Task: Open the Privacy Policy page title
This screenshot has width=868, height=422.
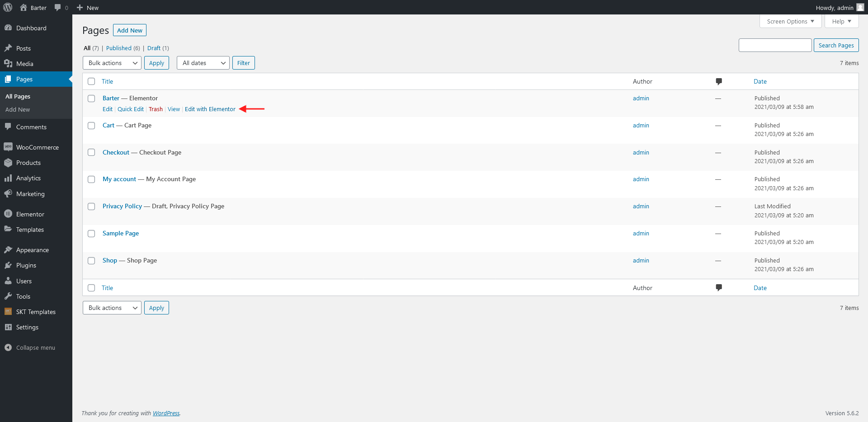Action: click(x=122, y=206)
